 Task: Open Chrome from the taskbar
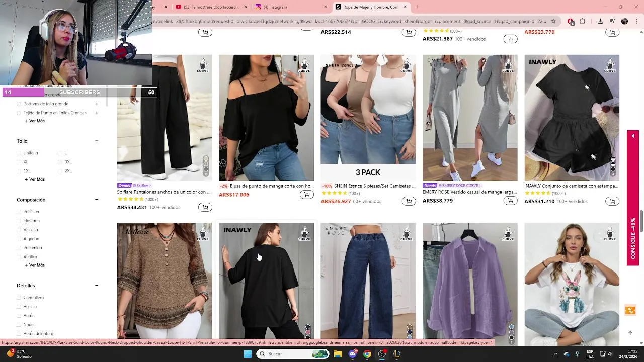(x=367, y=354)
